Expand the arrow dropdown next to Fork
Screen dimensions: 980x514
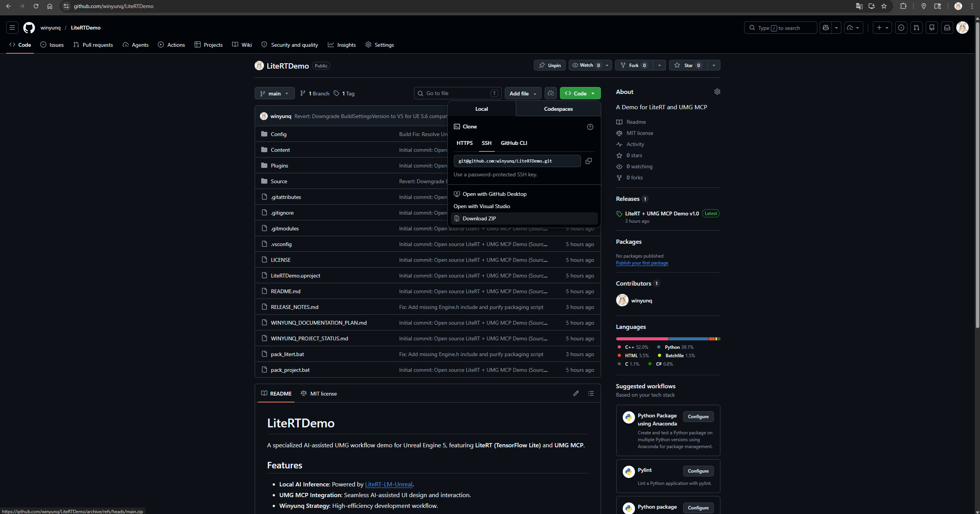point(659,65)
